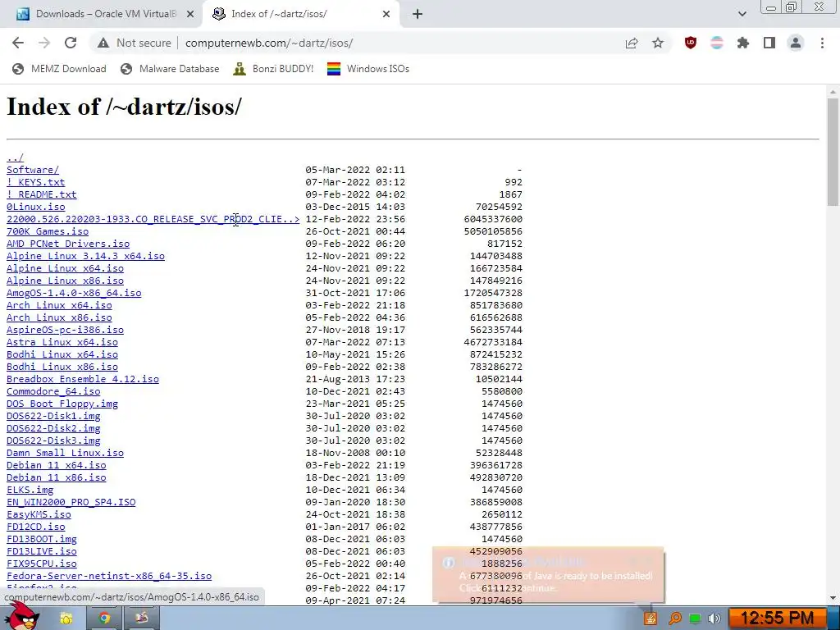Screen dimensions: 840x630
Task: Open the profile avatar menu
Action: coord(796,43)
